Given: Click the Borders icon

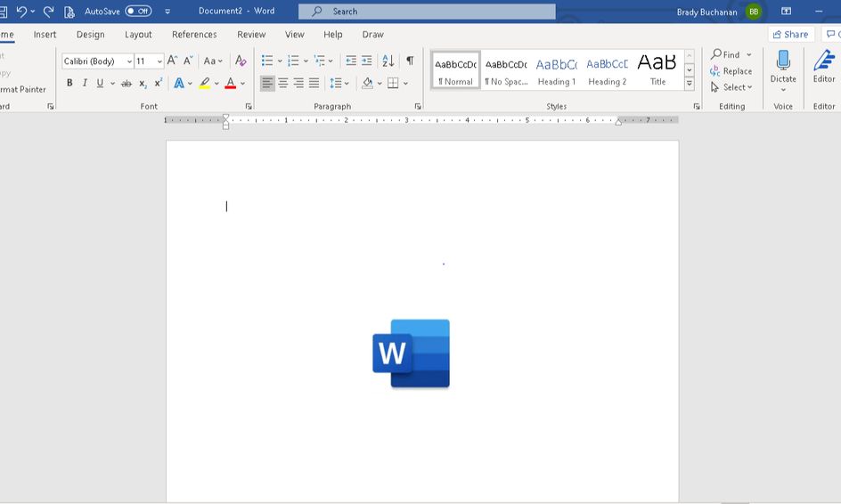Looking at the screenshot, I should 393,83.
